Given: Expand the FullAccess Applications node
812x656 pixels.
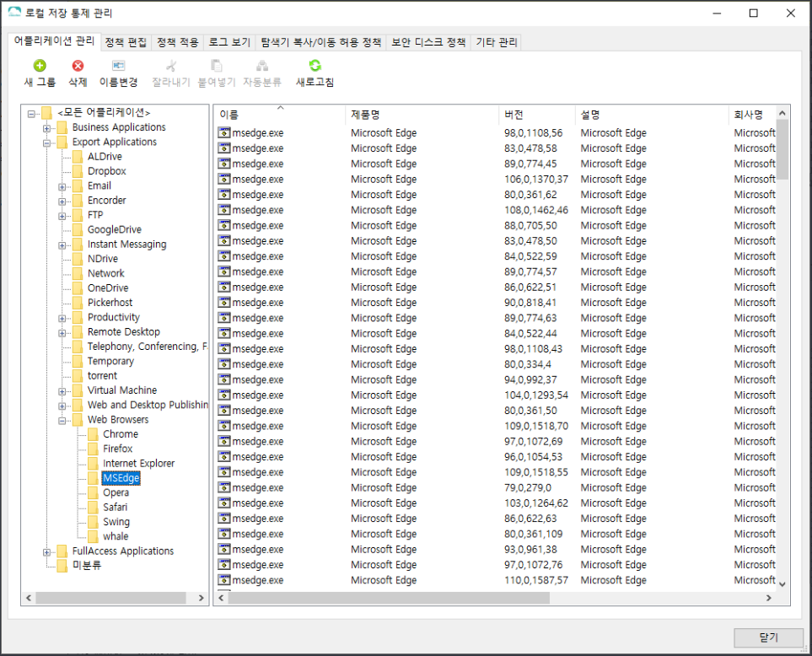Looking at the screenshot, I should click(x=46, y=552).
